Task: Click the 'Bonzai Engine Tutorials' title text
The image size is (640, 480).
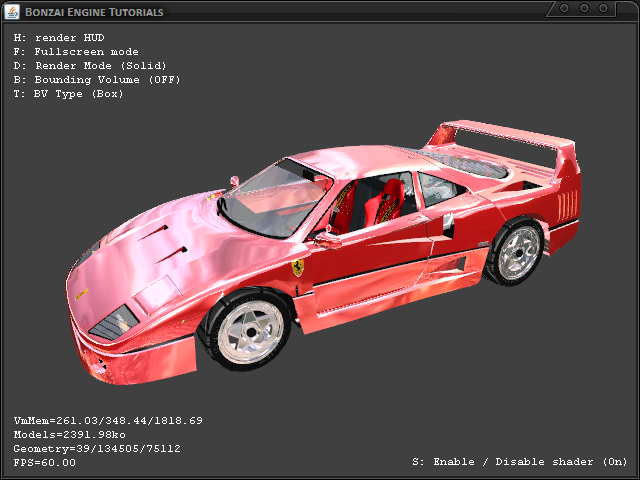Action: (95, 11)
